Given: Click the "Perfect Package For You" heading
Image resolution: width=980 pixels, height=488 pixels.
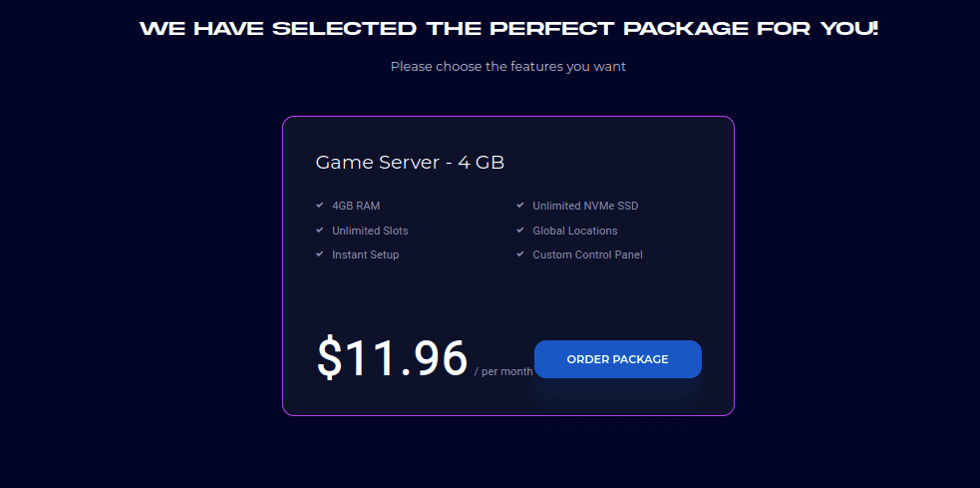Looking at the screenshot, I should 508,28.
